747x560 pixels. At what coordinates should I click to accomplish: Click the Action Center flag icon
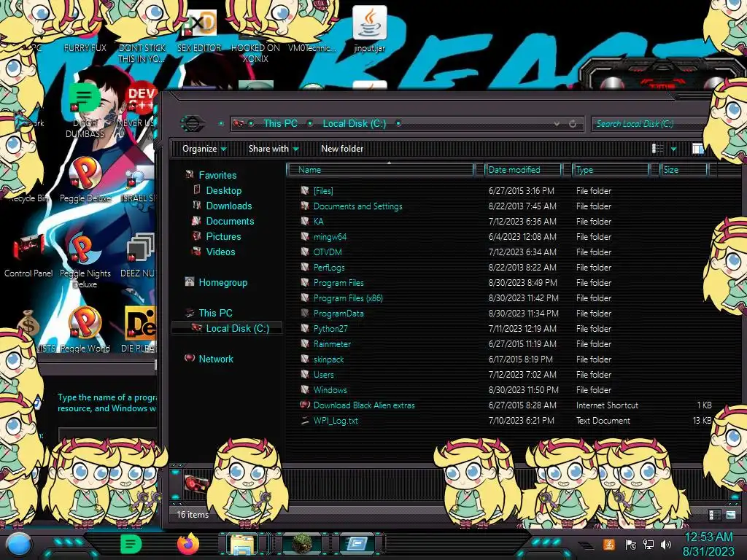coord(631,544)
